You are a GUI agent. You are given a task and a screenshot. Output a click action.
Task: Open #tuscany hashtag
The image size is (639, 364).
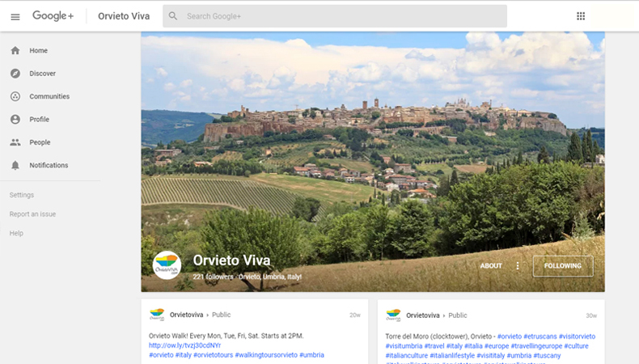[547, 355]
